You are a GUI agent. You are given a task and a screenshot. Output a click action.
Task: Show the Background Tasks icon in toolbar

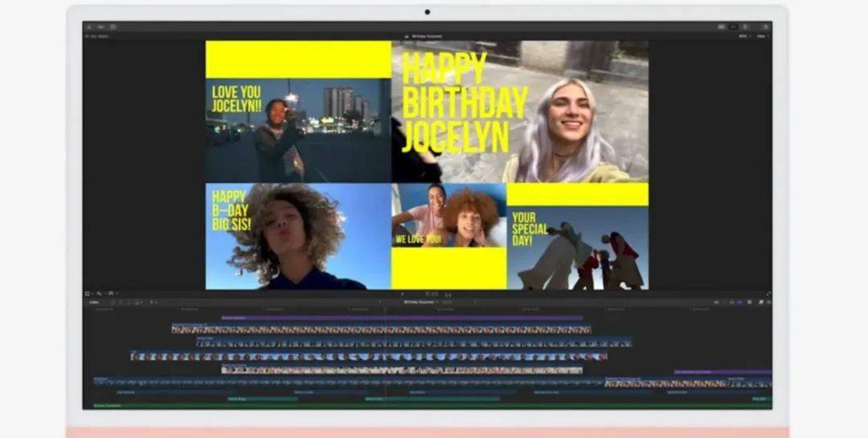click(x=113, y=27)
